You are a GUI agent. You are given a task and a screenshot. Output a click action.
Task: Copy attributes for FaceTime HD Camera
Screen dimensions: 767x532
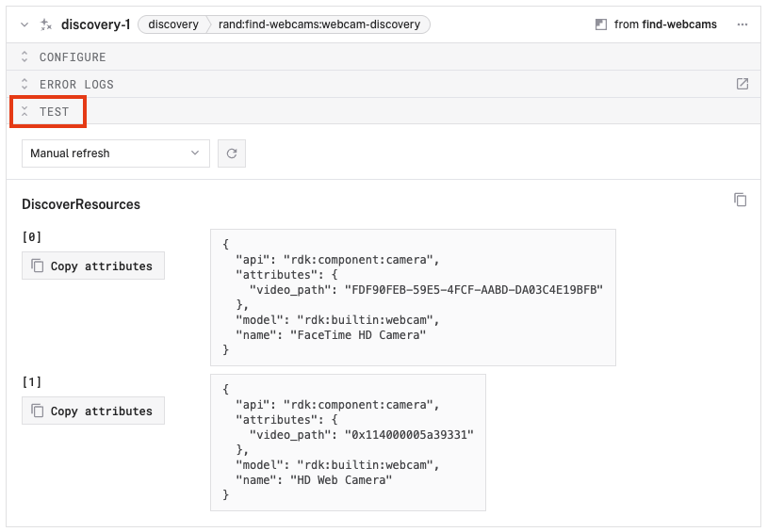tap(93, 266)
